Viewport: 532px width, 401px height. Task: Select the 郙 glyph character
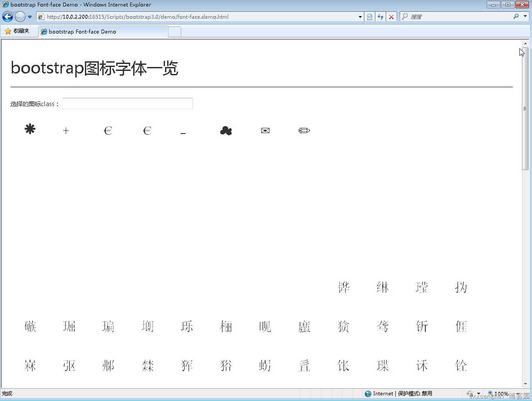tap(108, 366)
